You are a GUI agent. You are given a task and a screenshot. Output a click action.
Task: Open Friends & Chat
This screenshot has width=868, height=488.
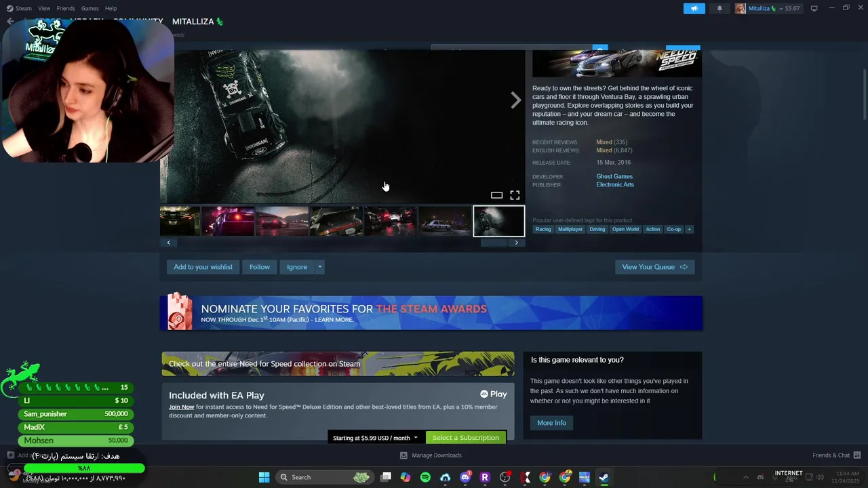[x=836, y=455]
